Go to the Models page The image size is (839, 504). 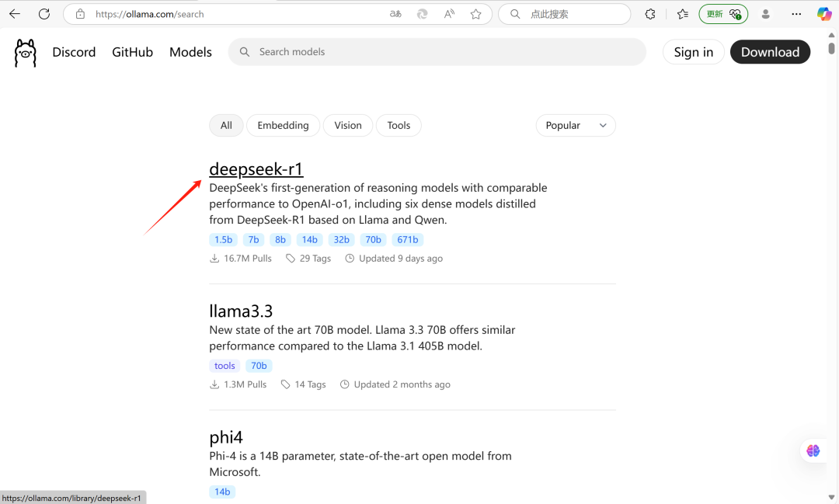[x=190, y=52]
